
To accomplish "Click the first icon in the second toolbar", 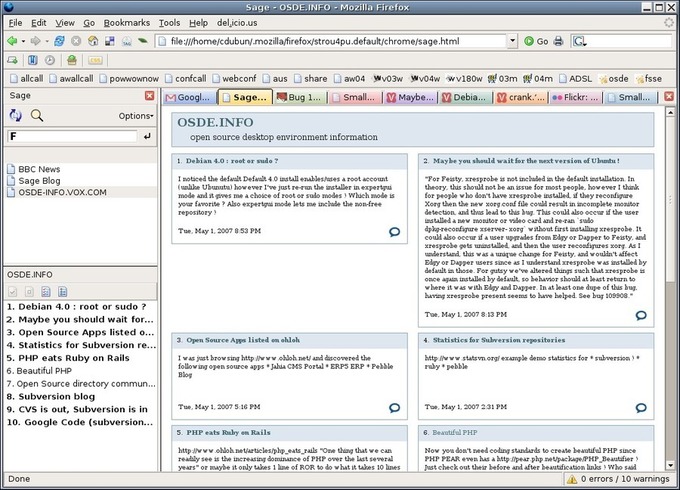I will pyautogui.click(x=12, y=60).
